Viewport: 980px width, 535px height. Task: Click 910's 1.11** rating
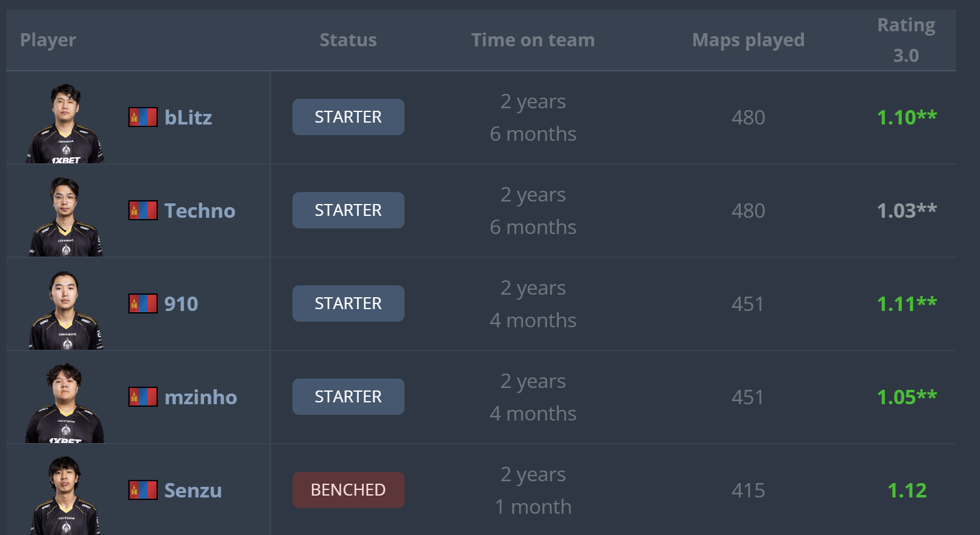[907, 303]
